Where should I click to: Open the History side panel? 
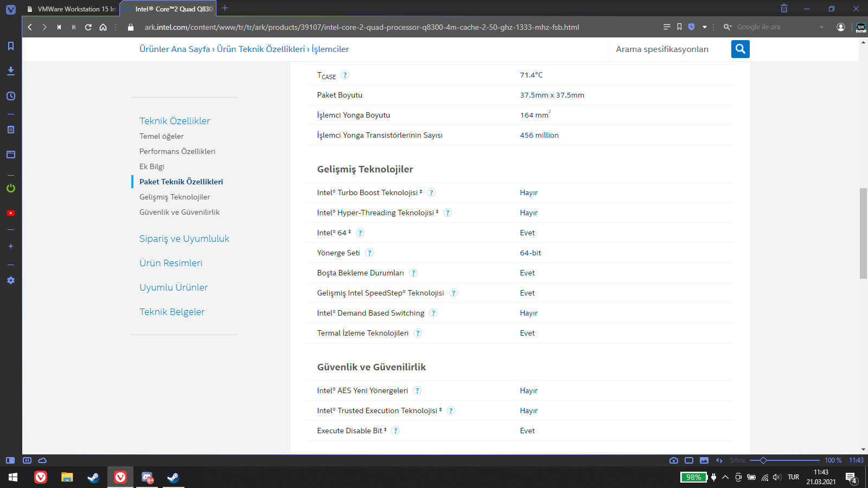[x=11, y=96]
